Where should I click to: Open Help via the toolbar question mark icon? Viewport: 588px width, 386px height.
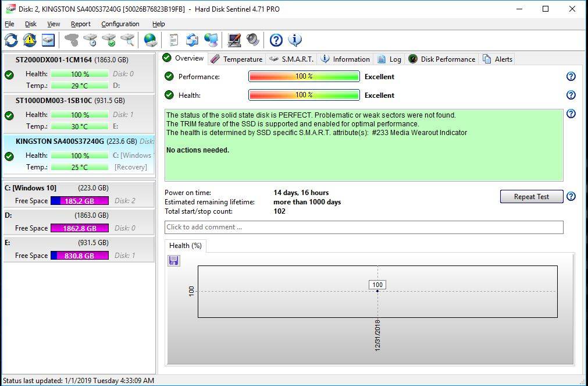tap(276, 40)
